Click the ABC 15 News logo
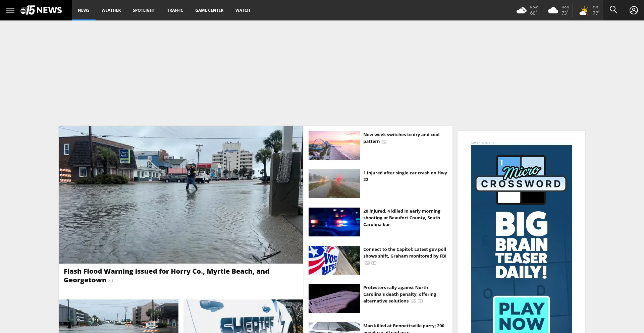The height and width of the screenshot is (333, 644). (41, 10)
